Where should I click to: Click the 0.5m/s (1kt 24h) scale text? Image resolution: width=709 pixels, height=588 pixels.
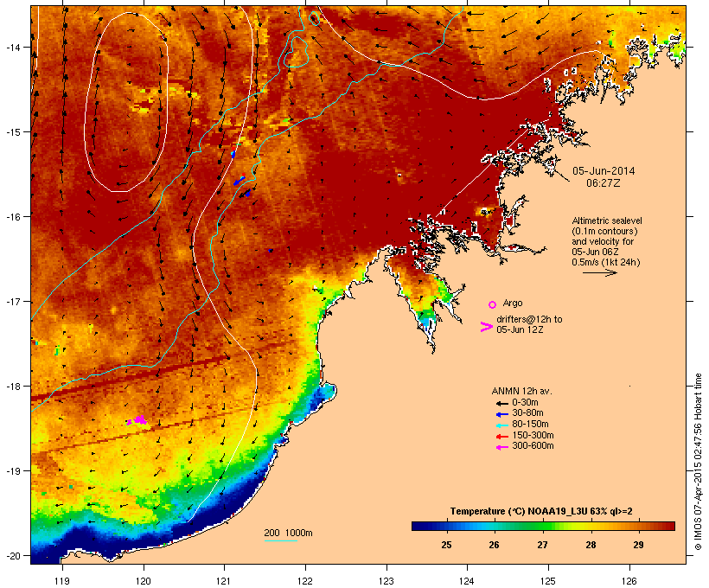pos(606,262)
